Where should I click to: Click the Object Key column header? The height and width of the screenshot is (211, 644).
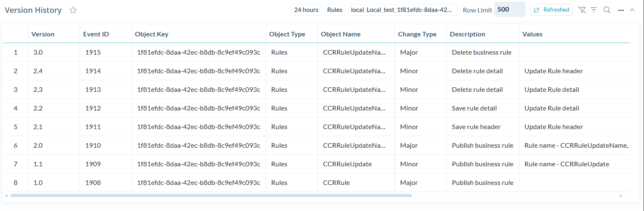(x=152, y=34)
